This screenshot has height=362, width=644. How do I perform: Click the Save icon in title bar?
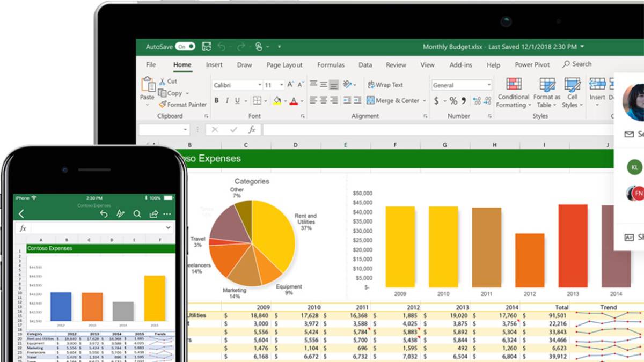207,47
